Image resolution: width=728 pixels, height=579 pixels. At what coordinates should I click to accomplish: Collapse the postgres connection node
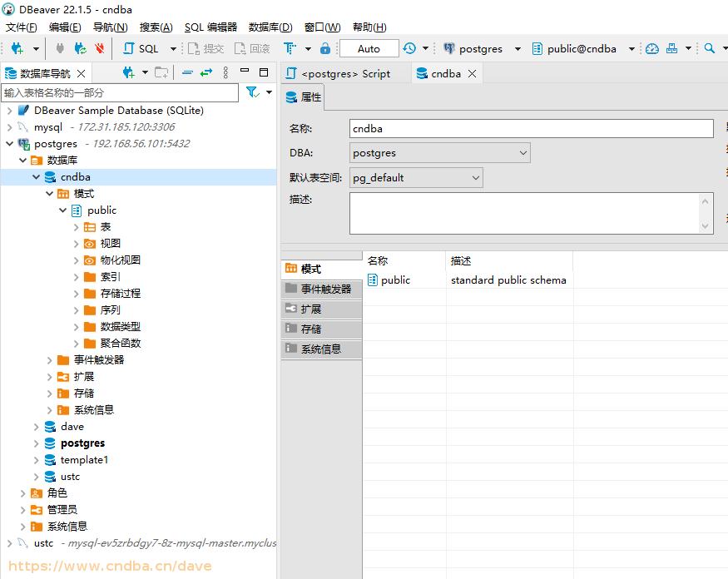(x=9, y=143)
